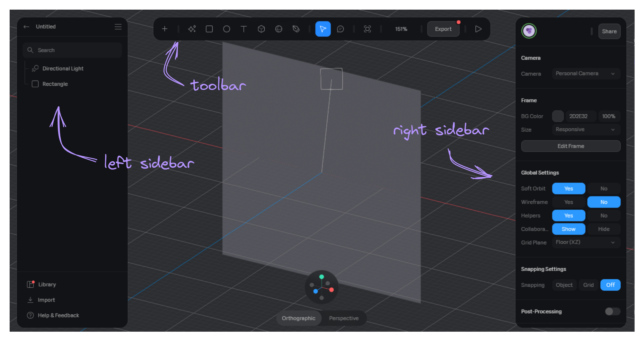
Task: Click the Library book icon
Action: (x=31, y=284)
